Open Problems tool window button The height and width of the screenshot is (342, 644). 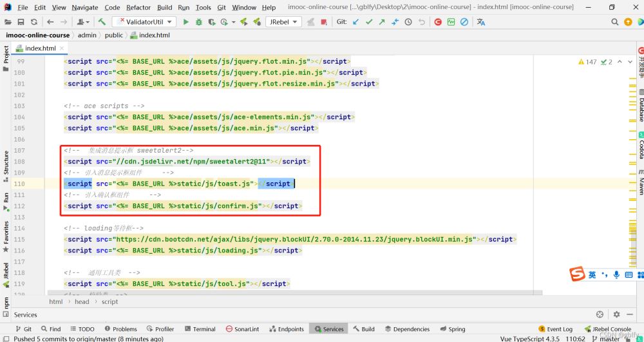pyautogui.click(x=121, y=329)
